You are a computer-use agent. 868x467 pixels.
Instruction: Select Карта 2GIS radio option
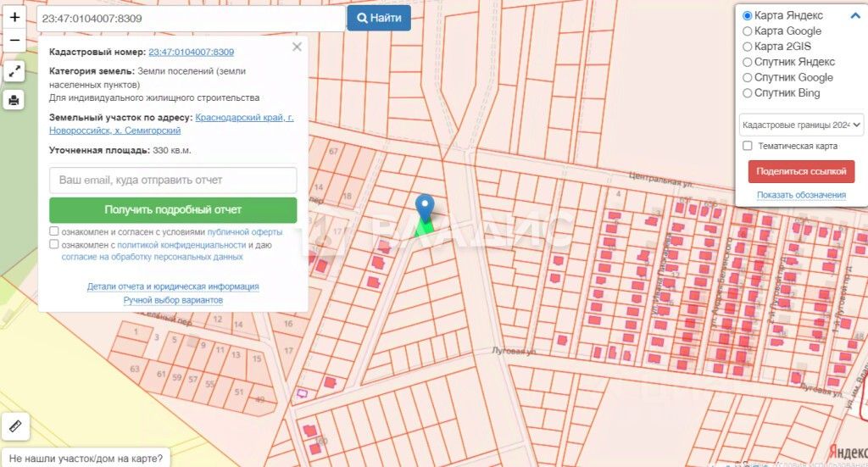(x=747, y=47)
